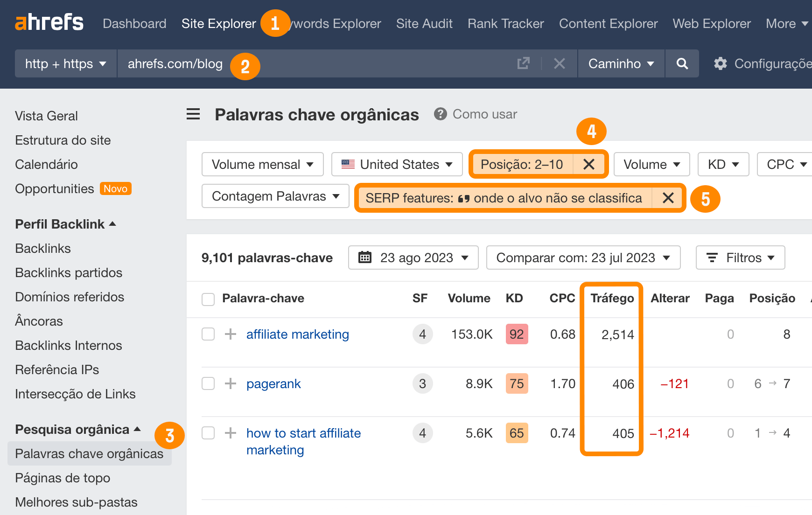Open Páginas de topo in the sidebar
812x515 pixels.
(x=62, y=478)
